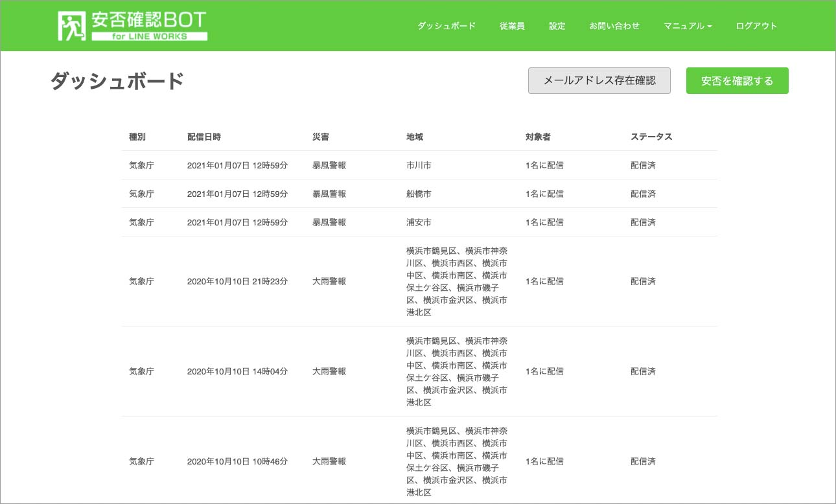Select お問い合わせ in the navigation bar
836x504 pixels.
click(x=614, y=26)
